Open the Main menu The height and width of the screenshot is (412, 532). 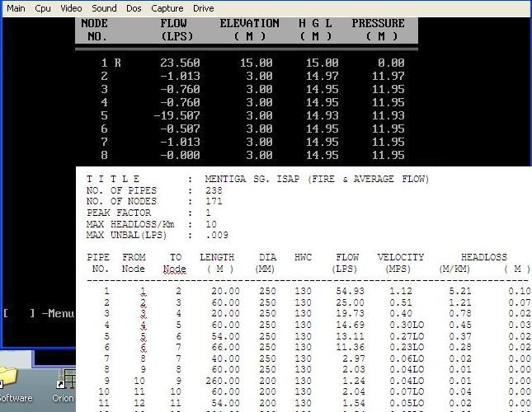coord(16,8)
